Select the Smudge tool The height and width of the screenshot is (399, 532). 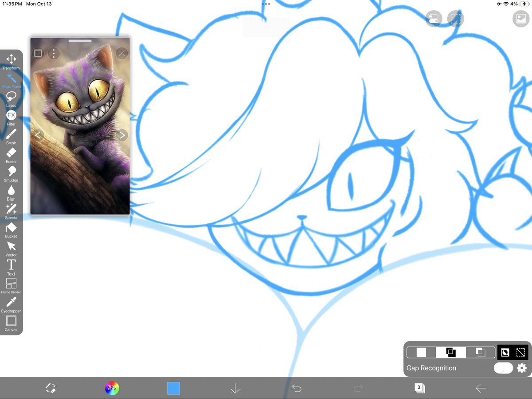pyautogui.click(x=11, y=174)
